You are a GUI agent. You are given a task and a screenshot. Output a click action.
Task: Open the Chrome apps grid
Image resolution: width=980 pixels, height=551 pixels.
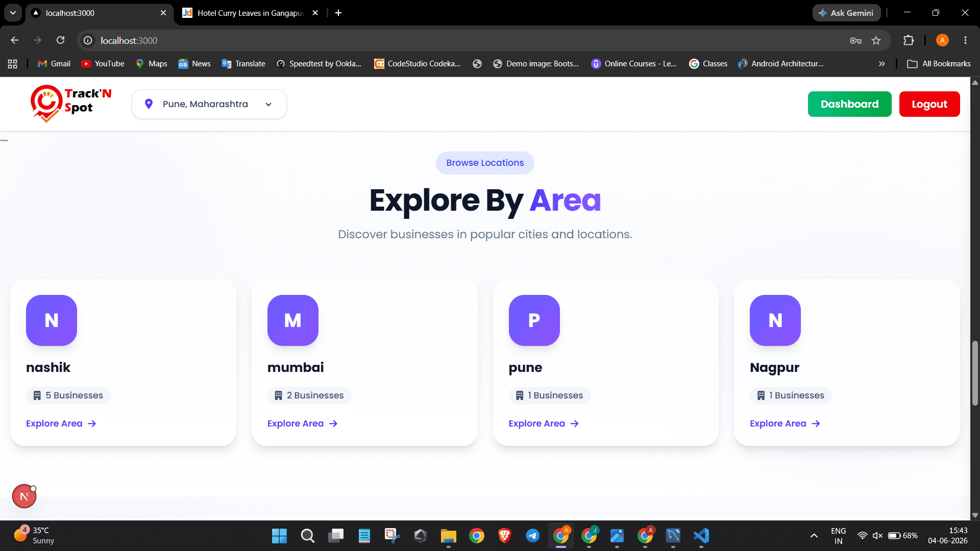pyautogui.click(x=13, y=64)
